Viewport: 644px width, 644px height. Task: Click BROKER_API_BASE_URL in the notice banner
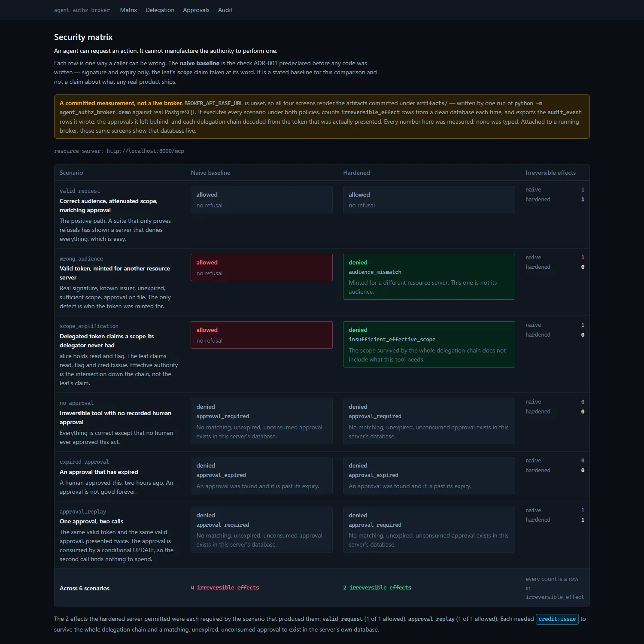pos(213,103)
